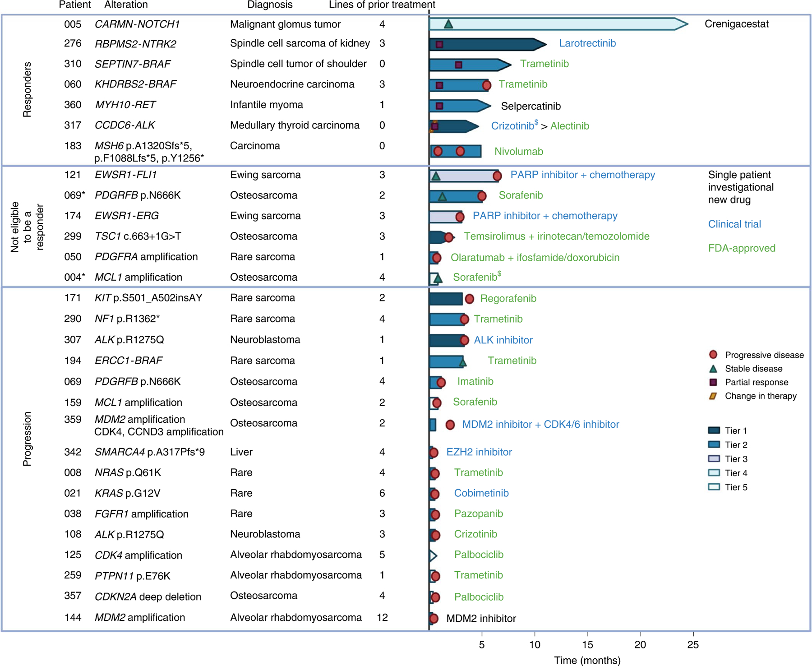812x666 pixels.
Task: Click the Nivolumab drug label
Action: [519, 152]
